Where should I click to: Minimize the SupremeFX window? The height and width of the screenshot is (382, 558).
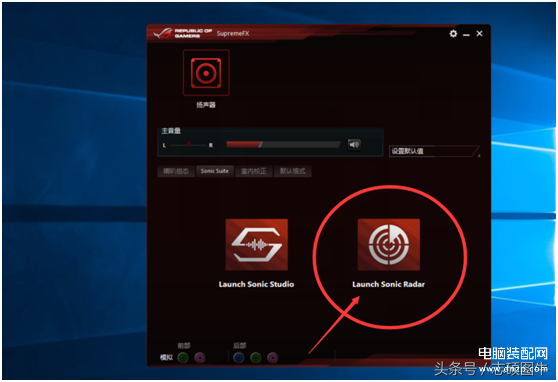pos(466,34)
